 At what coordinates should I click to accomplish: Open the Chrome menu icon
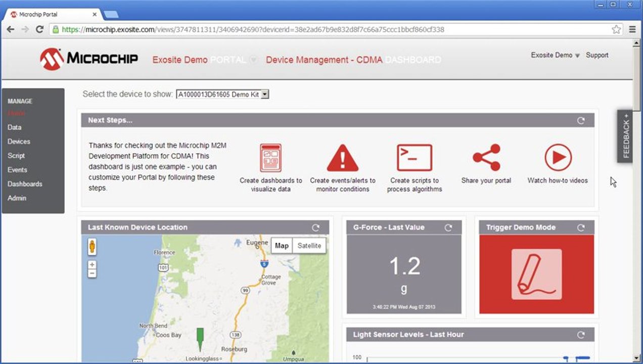click(632, 29)
